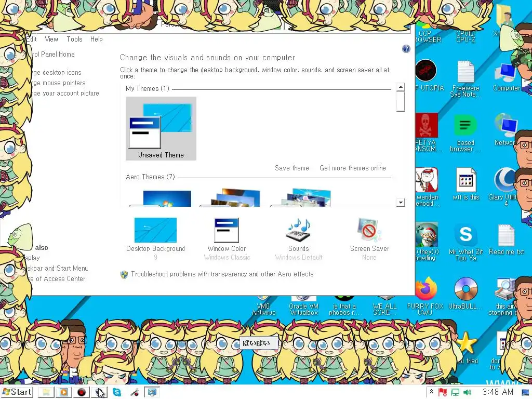The width and height of the screenshot is (532, 399).
Task: Open the Help menu
Action: click(x=96, y=39)
